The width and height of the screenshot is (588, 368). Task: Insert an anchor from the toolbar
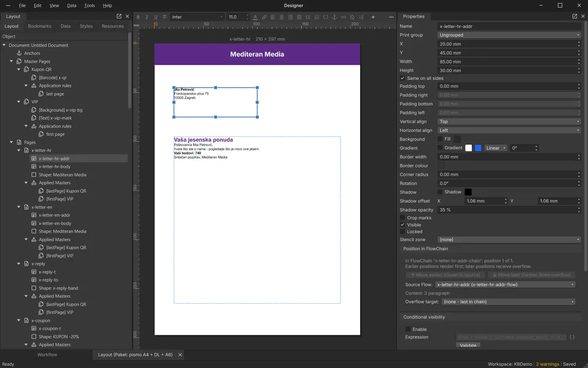point(335,17)
